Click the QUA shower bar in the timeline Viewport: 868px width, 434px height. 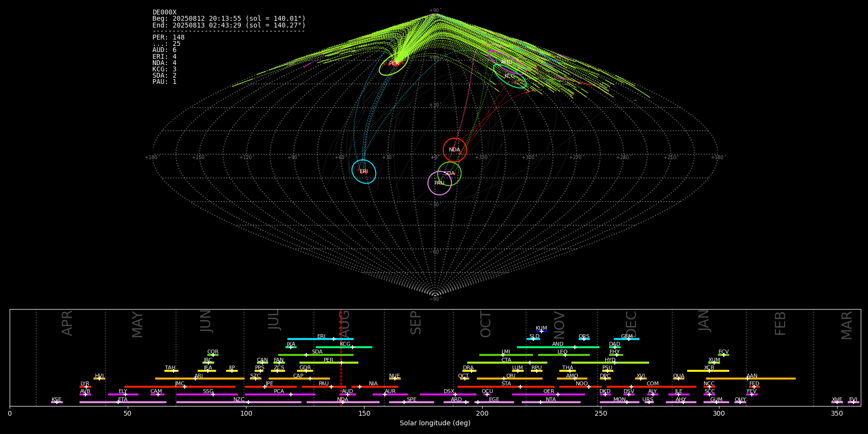pos(678,379)
